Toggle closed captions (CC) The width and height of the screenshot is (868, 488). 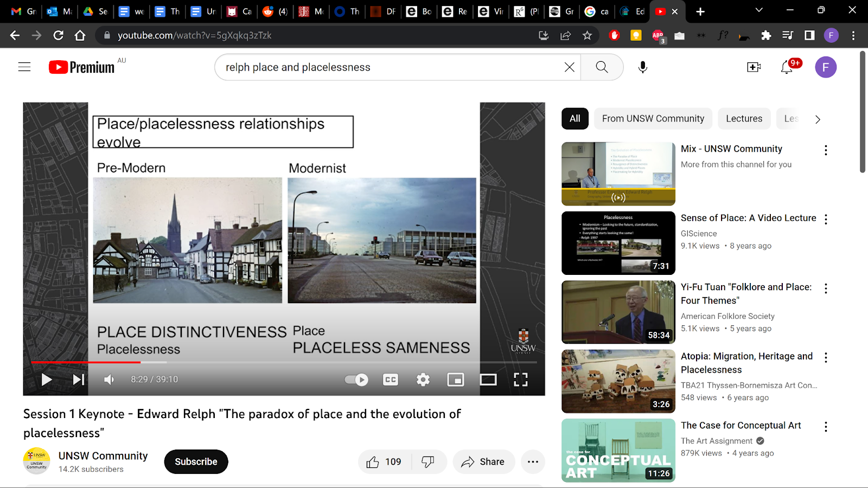coord(391,380)
